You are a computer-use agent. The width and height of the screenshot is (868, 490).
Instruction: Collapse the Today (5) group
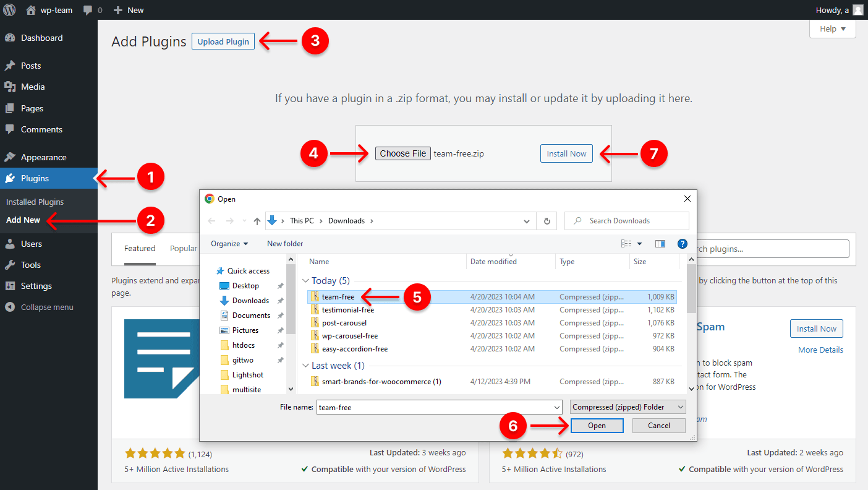click(x=306, y=281)
